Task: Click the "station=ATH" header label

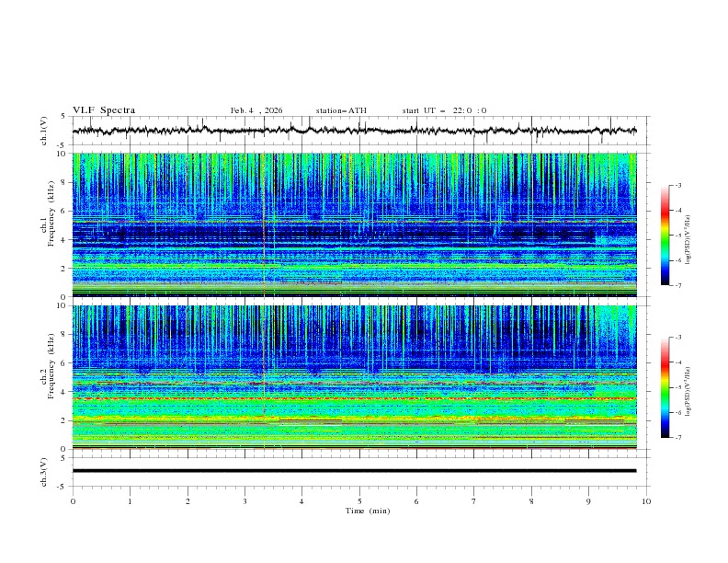Action: tap(341, 110)
